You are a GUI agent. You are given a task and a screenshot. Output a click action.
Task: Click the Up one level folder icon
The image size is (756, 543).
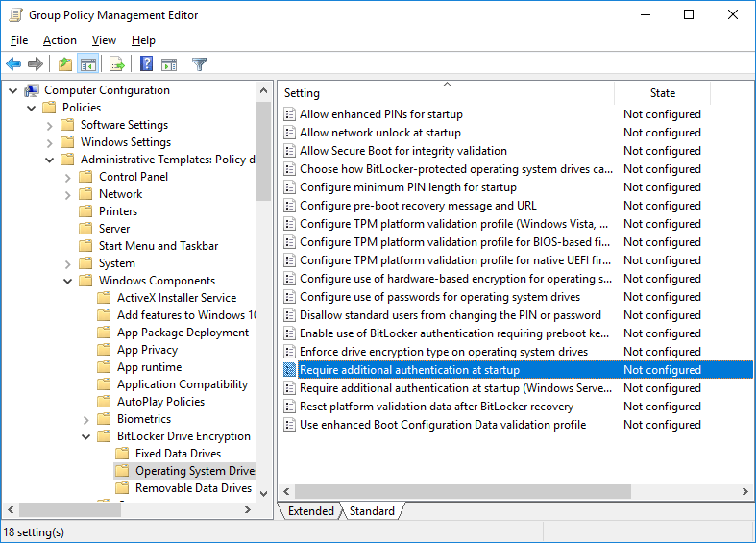(x=65, y=63)
